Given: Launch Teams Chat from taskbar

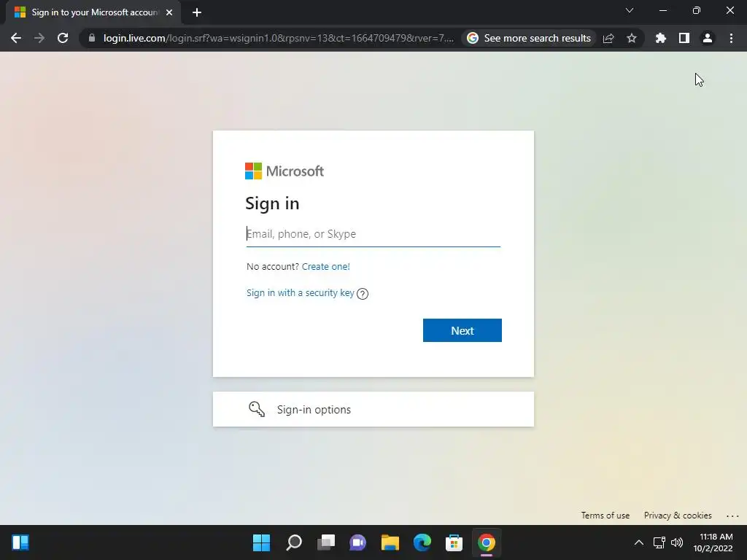Looking at the screenshot, I should [x=357, y=542].
